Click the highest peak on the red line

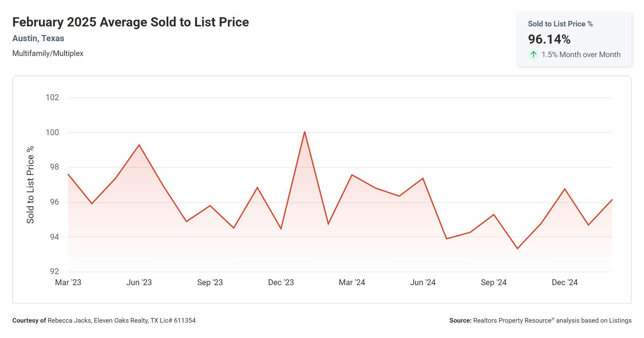point(304,132)
